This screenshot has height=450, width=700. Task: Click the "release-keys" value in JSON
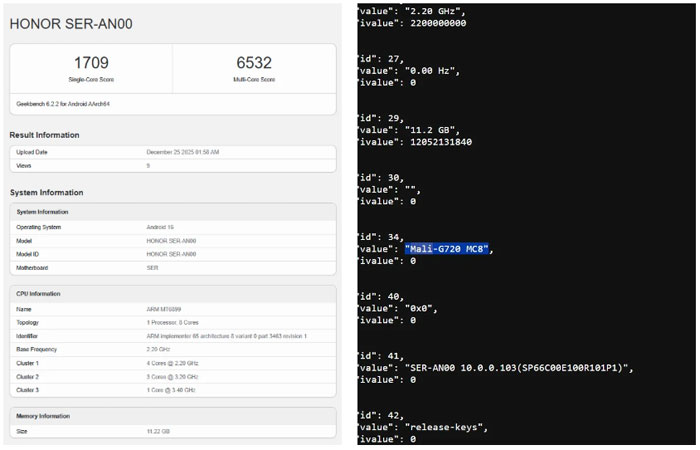[445, 427]
